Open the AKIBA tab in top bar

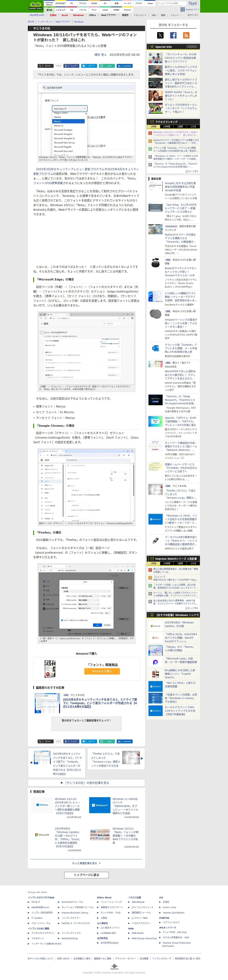94,3
